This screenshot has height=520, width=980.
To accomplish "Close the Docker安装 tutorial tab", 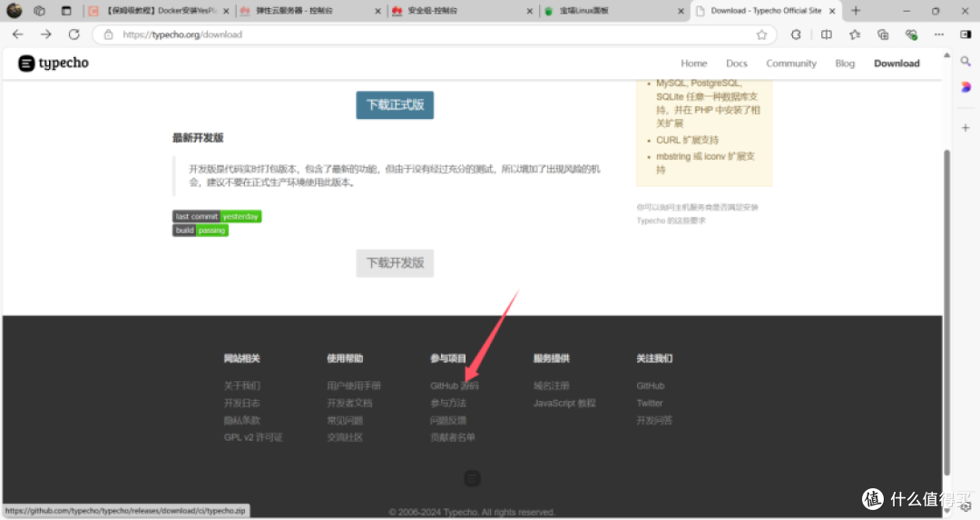I will pyautogui.click(x=226, y=11).
